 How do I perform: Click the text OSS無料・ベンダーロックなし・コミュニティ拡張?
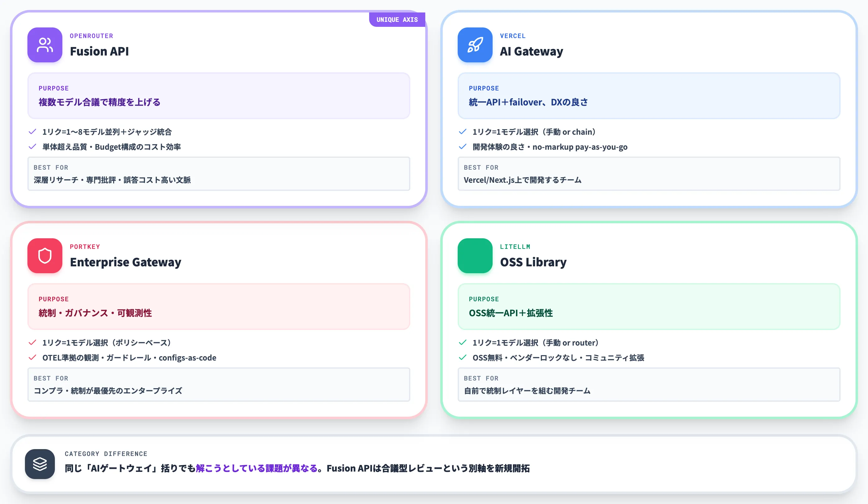click(x=558, y=358)
